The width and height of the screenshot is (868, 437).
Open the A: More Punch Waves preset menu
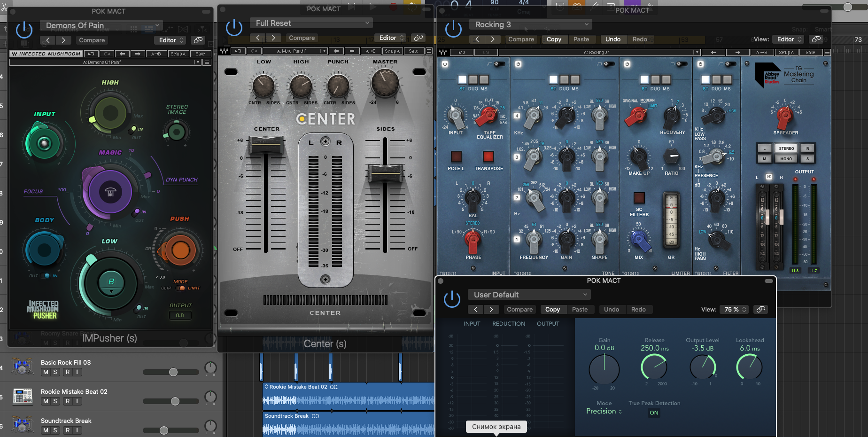click(294, 51)
